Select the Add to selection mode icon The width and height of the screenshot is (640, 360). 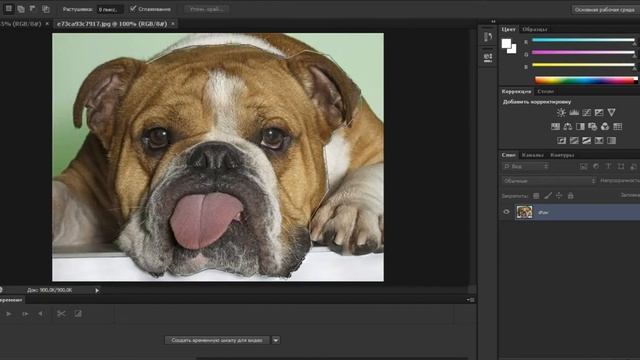[21, 9]
